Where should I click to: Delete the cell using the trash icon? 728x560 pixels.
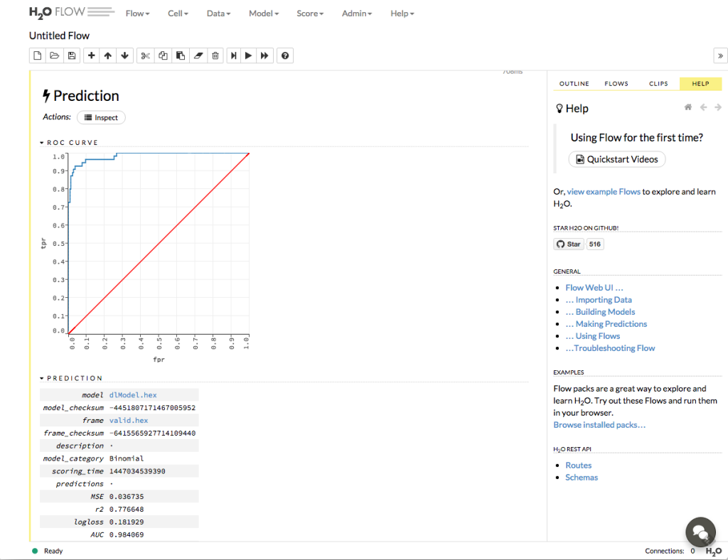coord(215,55)
